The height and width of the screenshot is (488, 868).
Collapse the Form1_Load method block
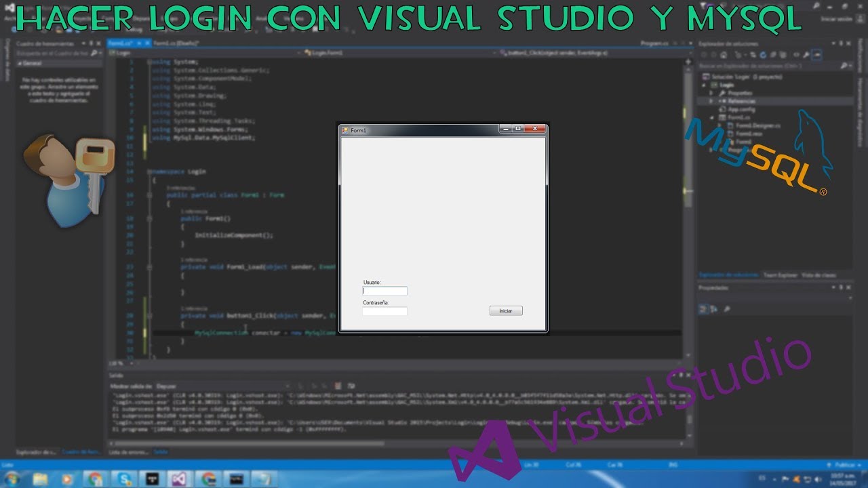click(149, 267)
